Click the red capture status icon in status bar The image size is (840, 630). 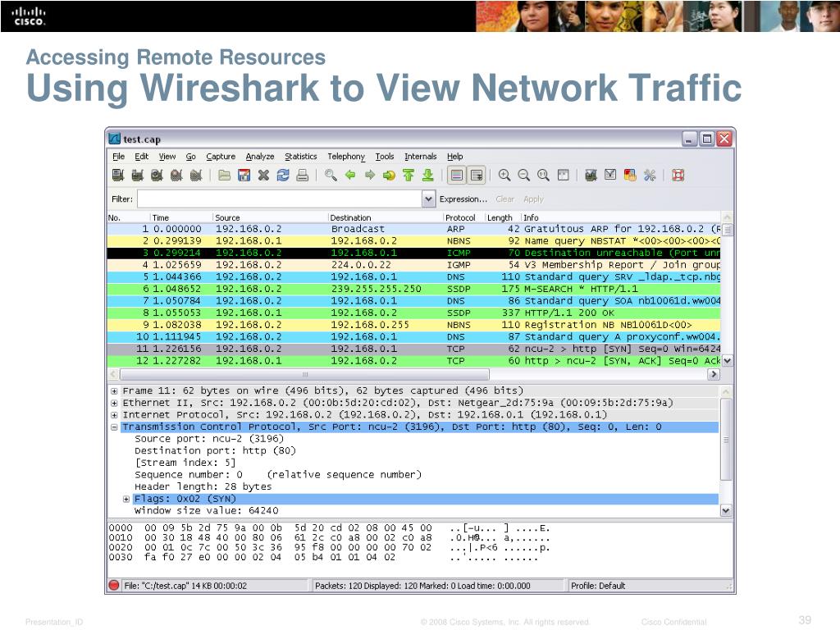[113, 585]
